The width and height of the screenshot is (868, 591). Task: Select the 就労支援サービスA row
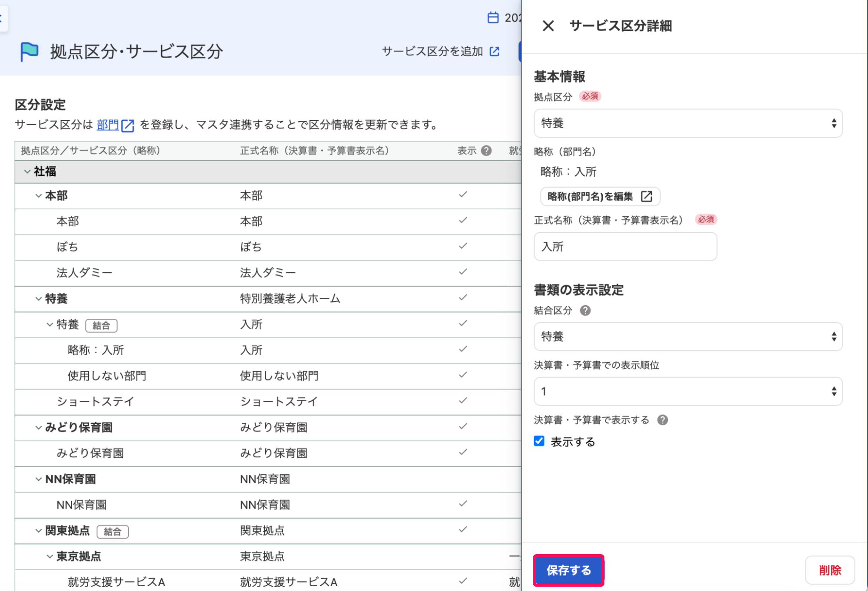[x=268, y=581]
